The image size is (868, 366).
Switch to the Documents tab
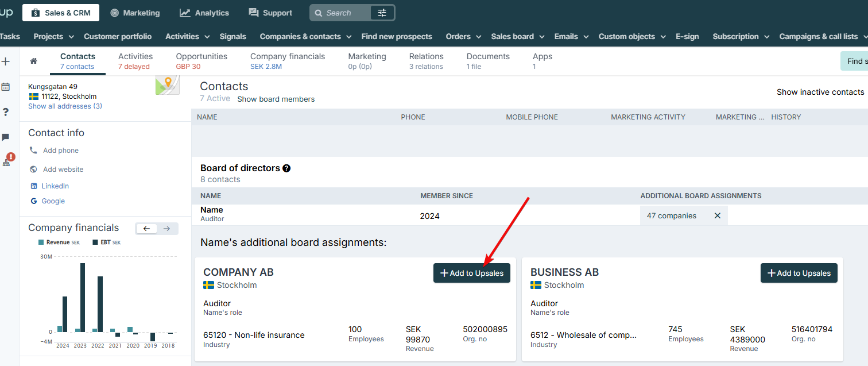tap(488, 61)
